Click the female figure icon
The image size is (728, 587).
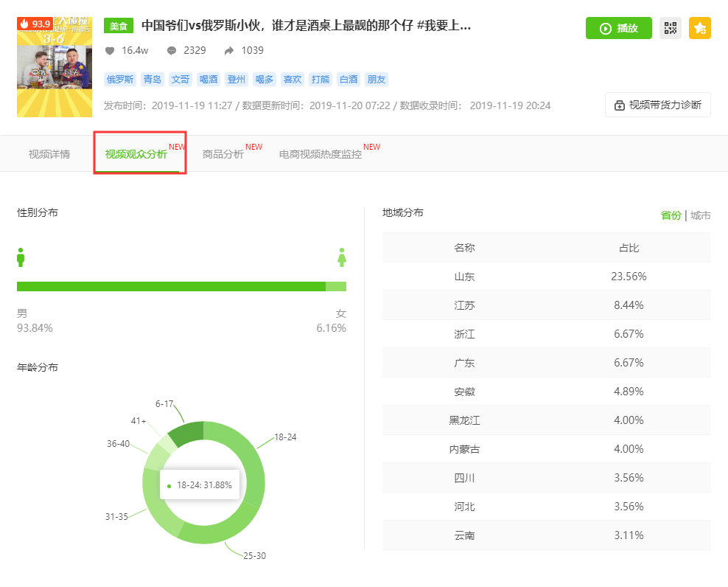[x=342, y=257]
